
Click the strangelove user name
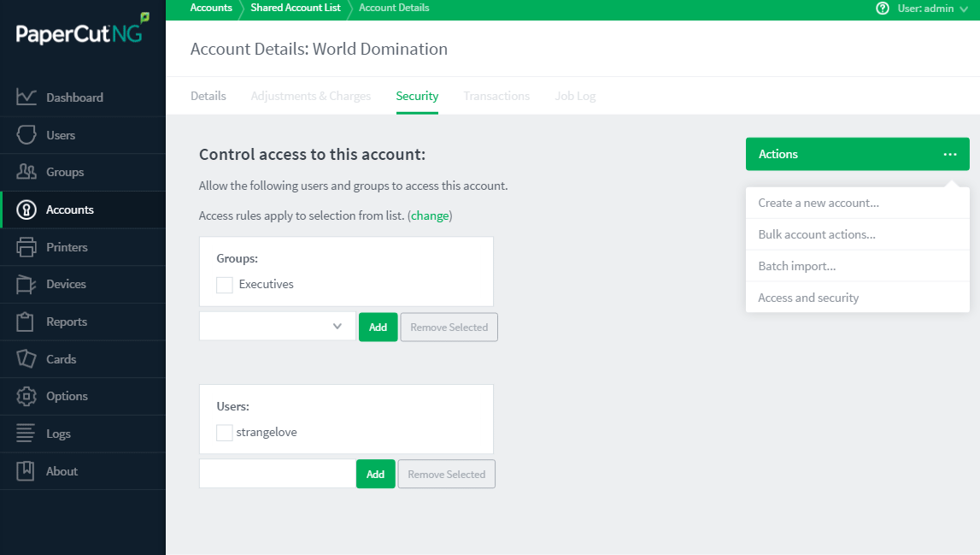pyautogui.click(x=267, y=433)
